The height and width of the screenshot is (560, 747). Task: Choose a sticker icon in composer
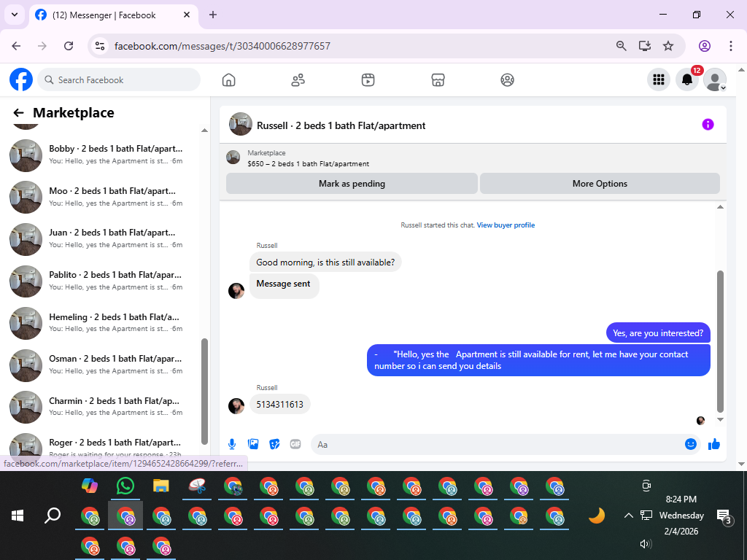tap(274, 444)
